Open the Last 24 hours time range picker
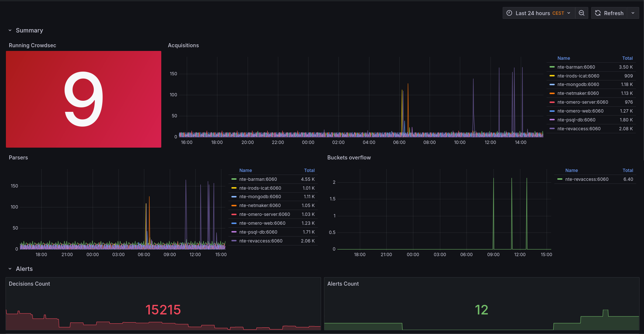Image resolution: width=644 pixels, height=334 pixels. click(539, 13)
